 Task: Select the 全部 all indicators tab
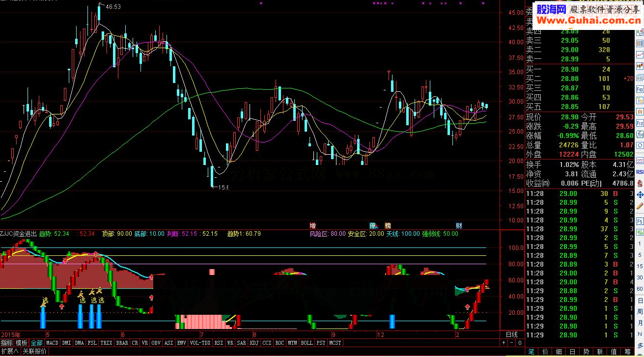point(36,343)
